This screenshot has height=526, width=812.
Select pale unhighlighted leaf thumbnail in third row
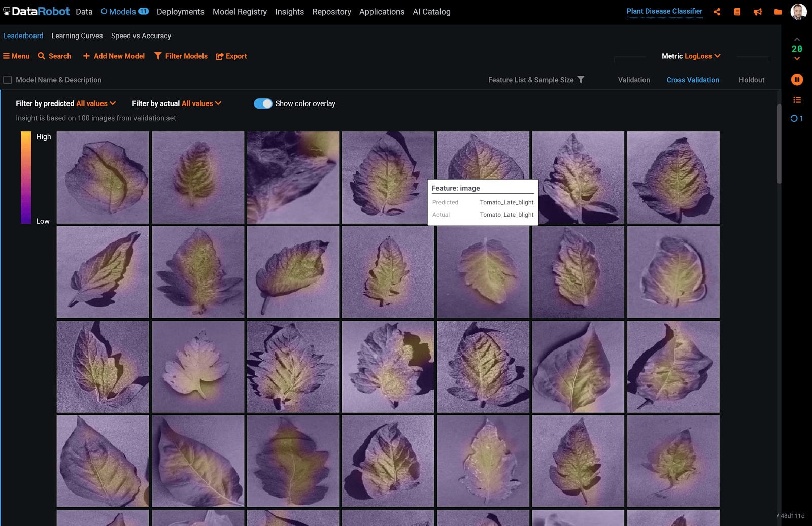pos(198,366)
